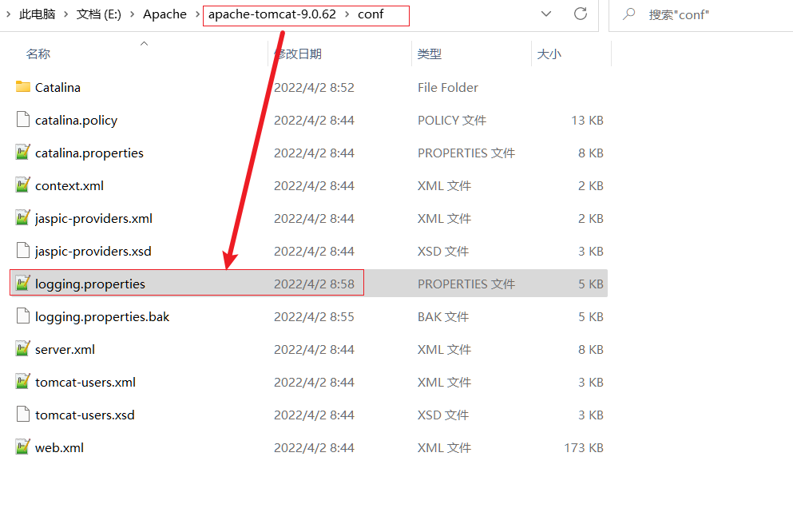793x532 pixels.
Task: Click the 2022/4/2 8:55 date of logging.properties.bak
Action: coord(314,316)
